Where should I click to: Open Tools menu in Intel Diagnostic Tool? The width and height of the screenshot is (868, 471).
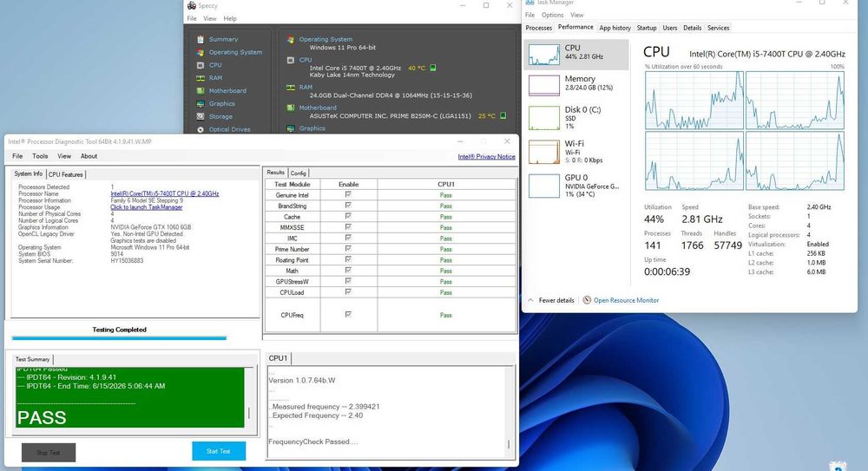pyautogui.click(x=40, y=156)
